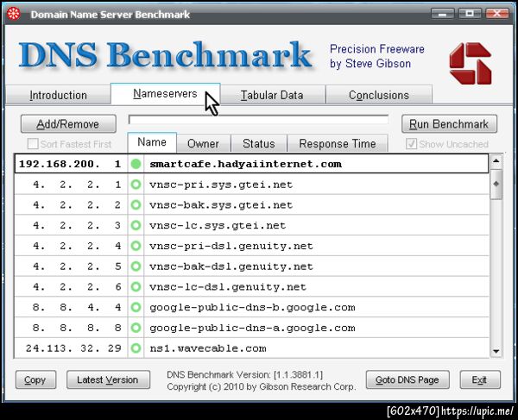518x420 pixels.
Task: Switch to the Nameservers tab
Action: coord(165,94)
